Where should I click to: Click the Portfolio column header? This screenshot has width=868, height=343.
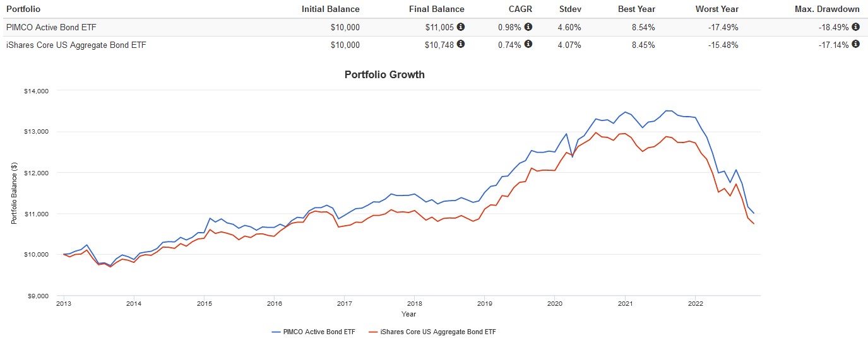(23, 9)
